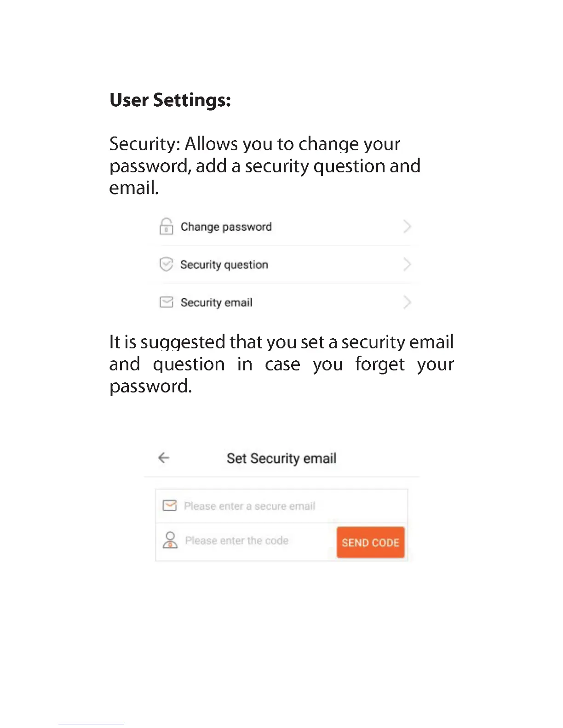
Task: Click the paragraph starting 'It is suggested'
Action: (281, 364)
